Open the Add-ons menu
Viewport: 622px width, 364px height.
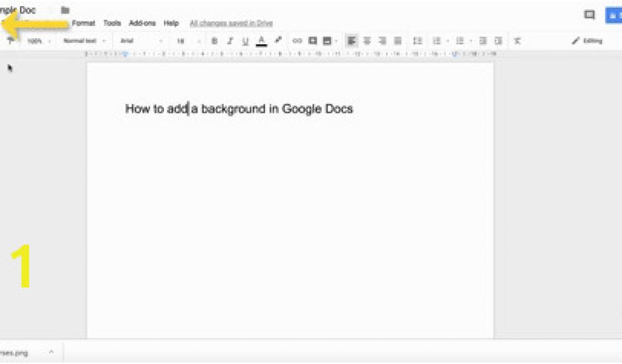142,23
